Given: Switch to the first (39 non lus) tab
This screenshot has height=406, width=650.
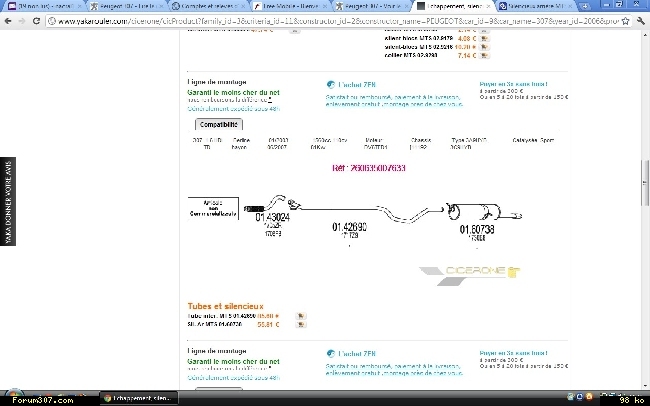Looking at the screenshot, I should (45, 6).
